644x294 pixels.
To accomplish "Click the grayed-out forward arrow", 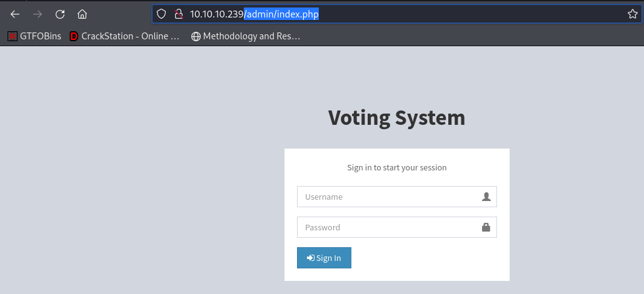I will click(38, 14).
